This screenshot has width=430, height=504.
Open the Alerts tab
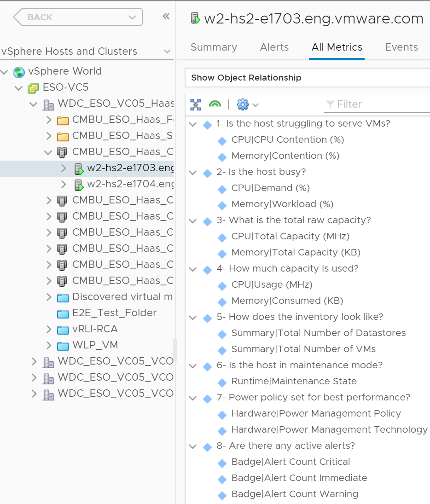[274, 47]
